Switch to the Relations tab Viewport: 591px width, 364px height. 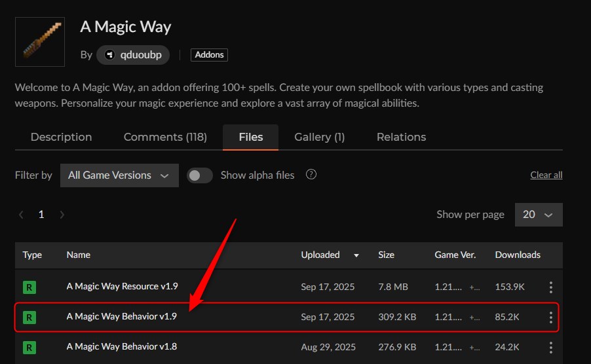pos(401,137)
